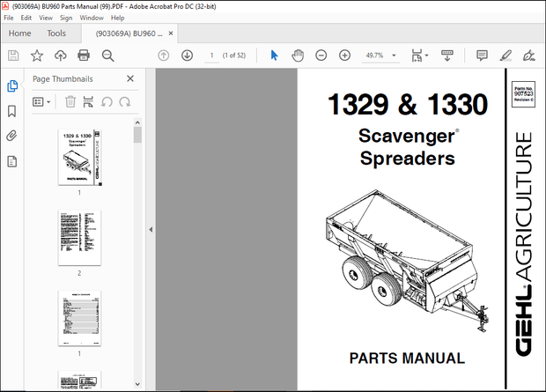Open Page Thumbnails sidebar icon
Image resolution: width=546 pixels, height=392 pixels.
pyautogui.click(x=12, y=85)
